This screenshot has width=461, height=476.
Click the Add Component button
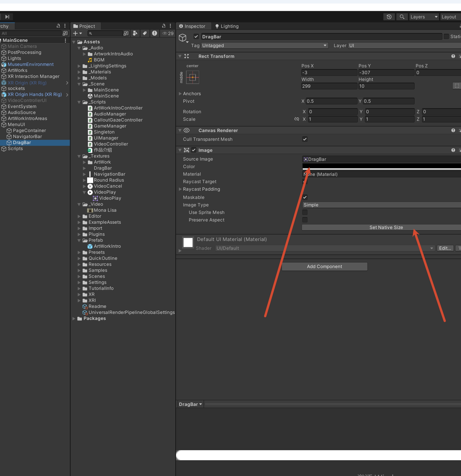coord(325,267)
